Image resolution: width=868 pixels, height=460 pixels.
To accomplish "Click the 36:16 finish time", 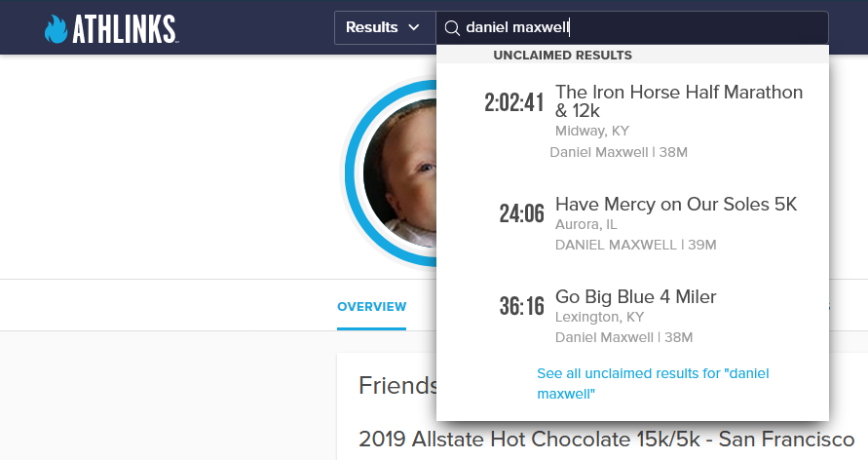I will pyautogui.click(x=521, y=307).
